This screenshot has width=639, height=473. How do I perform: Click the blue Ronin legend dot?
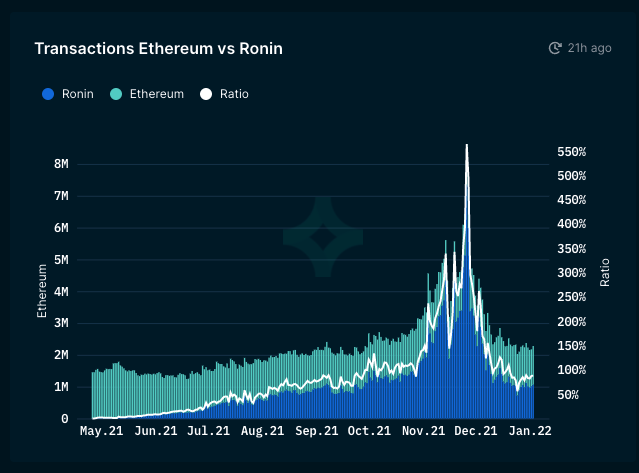point(48,94)
